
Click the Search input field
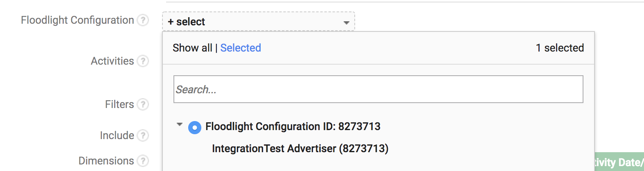click(x=378, y=89)
